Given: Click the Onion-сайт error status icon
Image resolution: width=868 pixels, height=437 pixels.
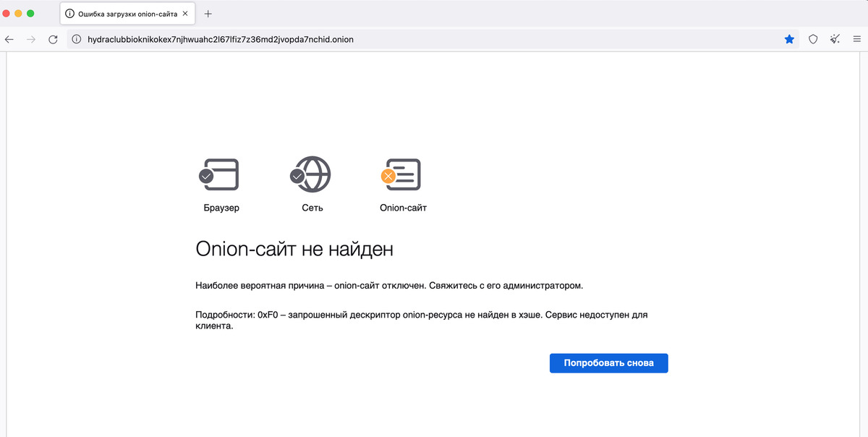Looking at the screenshot, I should click(x=402, y=174).
